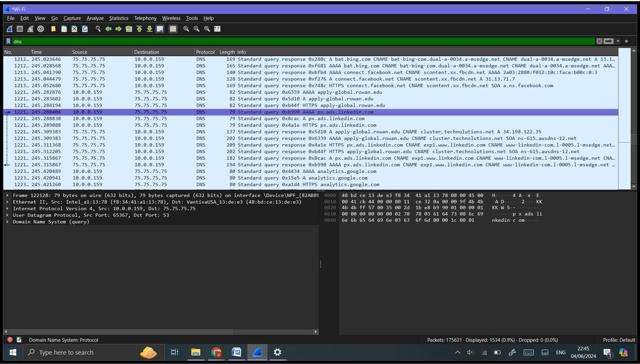Add a filter button using the plus icon
This screenshot has width=640, height=364.
pyautogui.click(x=626, y=41)
